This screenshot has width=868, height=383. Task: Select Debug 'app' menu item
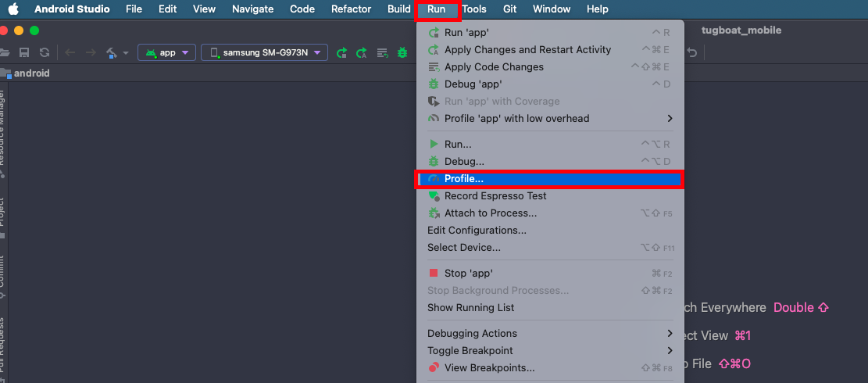pyautogui.click(x=550, y=84)
